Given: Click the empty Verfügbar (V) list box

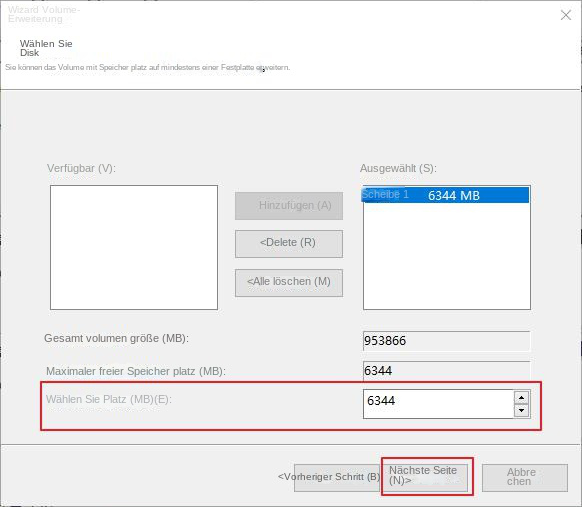Looking at the screenshot, I should pos(134,247).
